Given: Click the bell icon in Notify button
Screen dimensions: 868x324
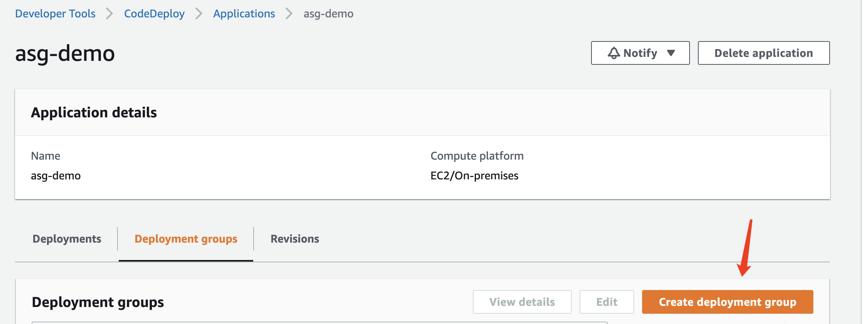Looking at the screenshot, I should tap(614, 53).
